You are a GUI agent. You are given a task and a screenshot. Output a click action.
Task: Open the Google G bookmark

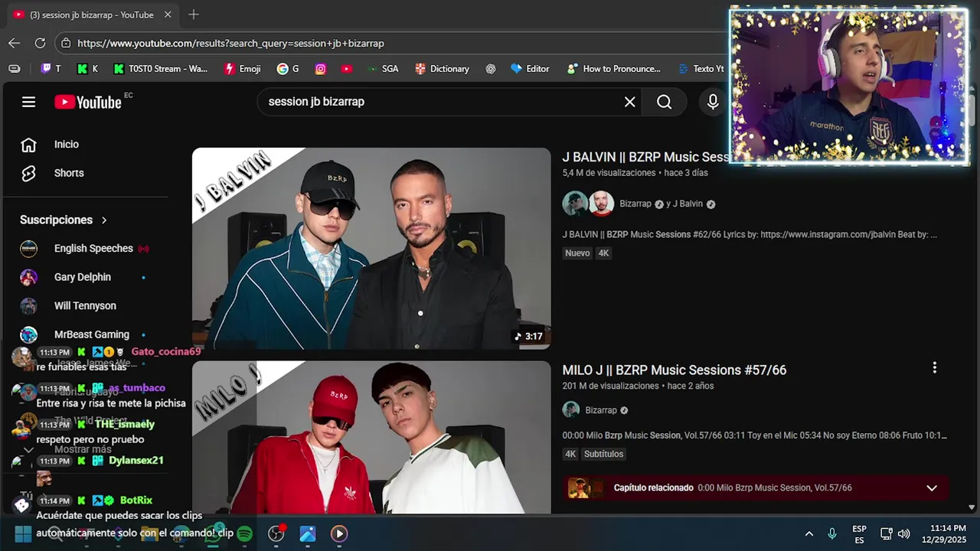click(x=288, y=69)
